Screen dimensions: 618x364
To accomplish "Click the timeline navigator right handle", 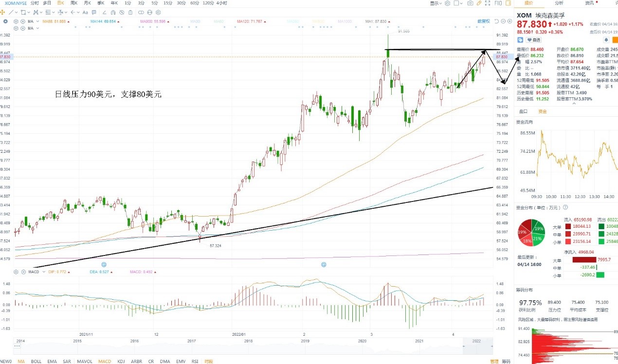I will click(x=492, y=346).
